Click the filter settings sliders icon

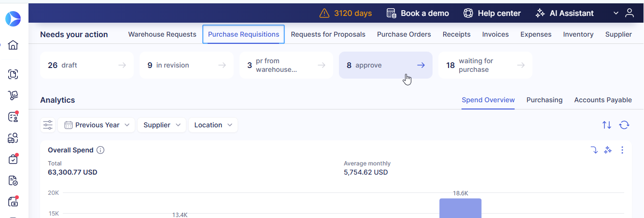tap(48, 125)
